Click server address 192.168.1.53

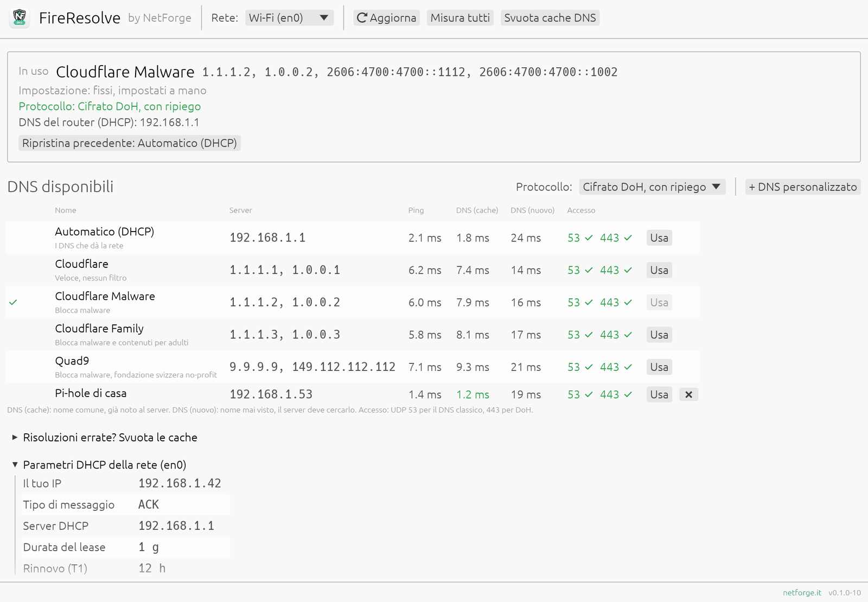coord(271,394)
